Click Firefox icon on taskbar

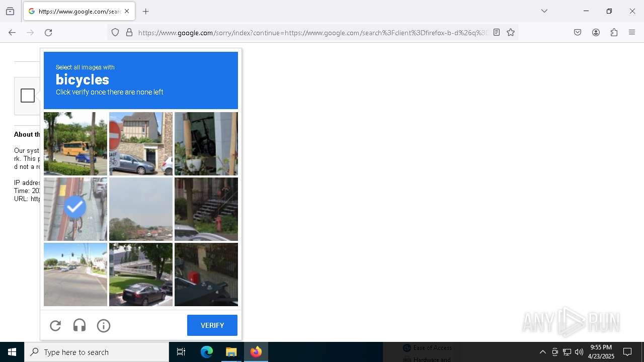[x=256, y=352]
